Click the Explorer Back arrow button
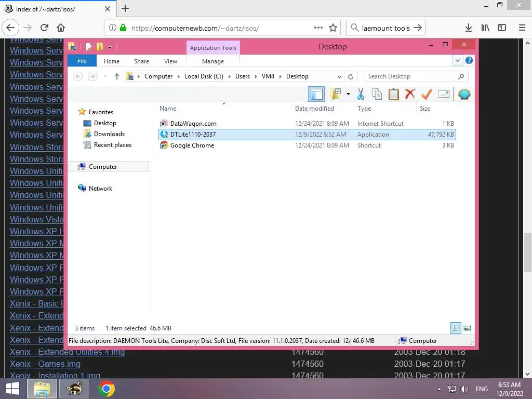Screen dimensions: 532x399 click(78, 76)
